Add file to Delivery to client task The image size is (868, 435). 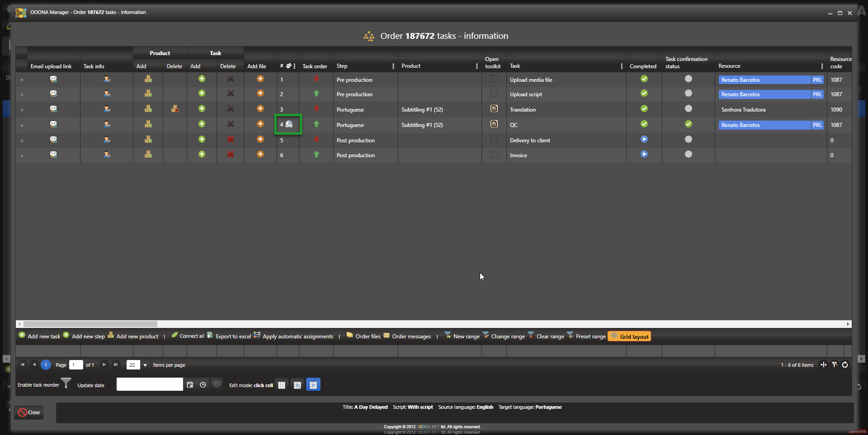[260, 140]
